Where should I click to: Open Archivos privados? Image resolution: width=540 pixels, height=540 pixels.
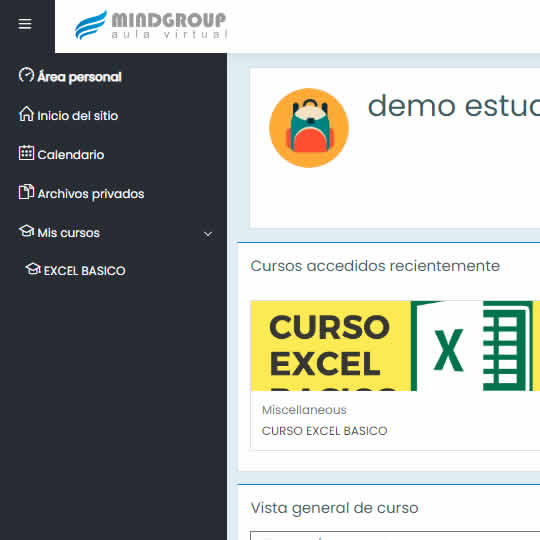click(91, 194)
